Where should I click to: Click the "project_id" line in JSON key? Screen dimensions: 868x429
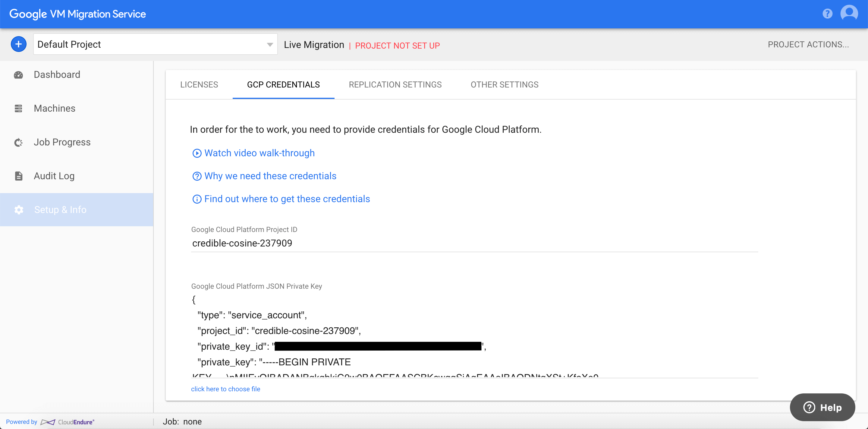pyautogui.click(x=279, y=331)
